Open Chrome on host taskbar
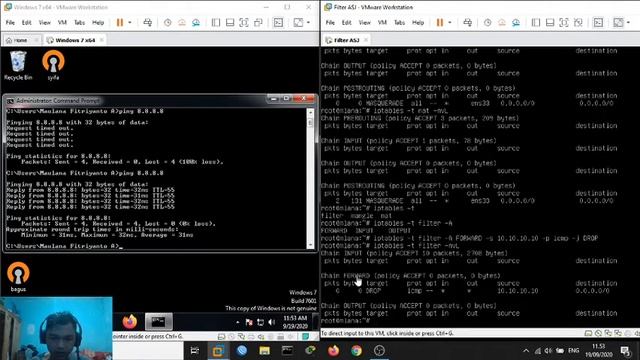This screenshot has width=640, height=360. (356, 350)
